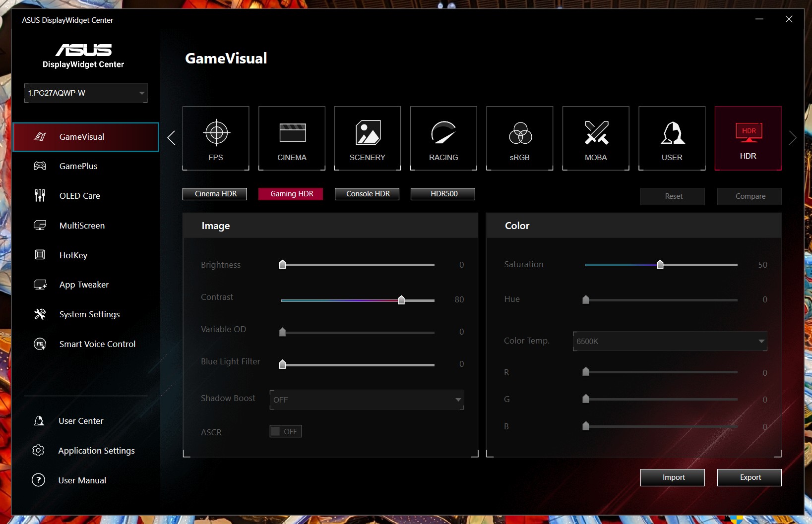The height and width of the screenshot is (524, 812).
Task: Enable Cinema HDR preset
Action: [215, 194]
